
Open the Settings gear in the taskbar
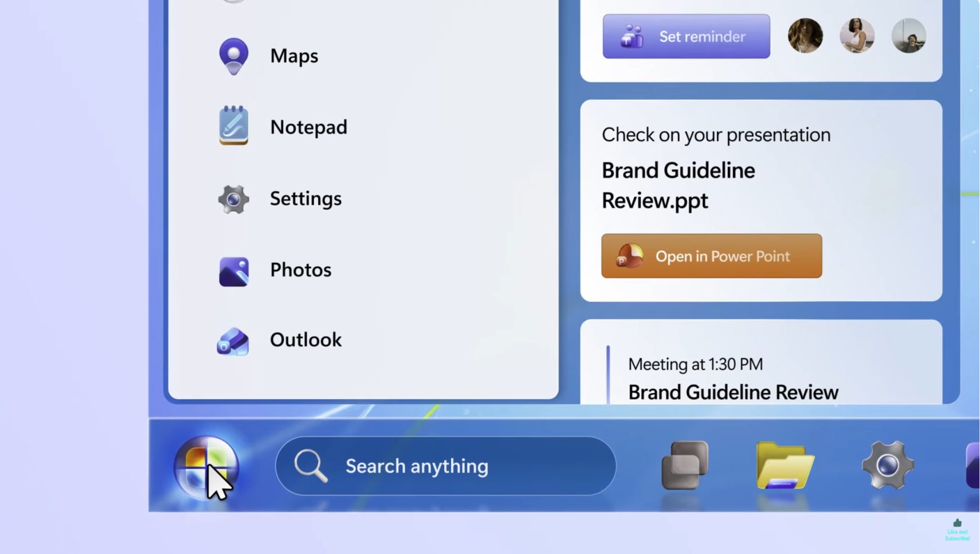[887, 465]
